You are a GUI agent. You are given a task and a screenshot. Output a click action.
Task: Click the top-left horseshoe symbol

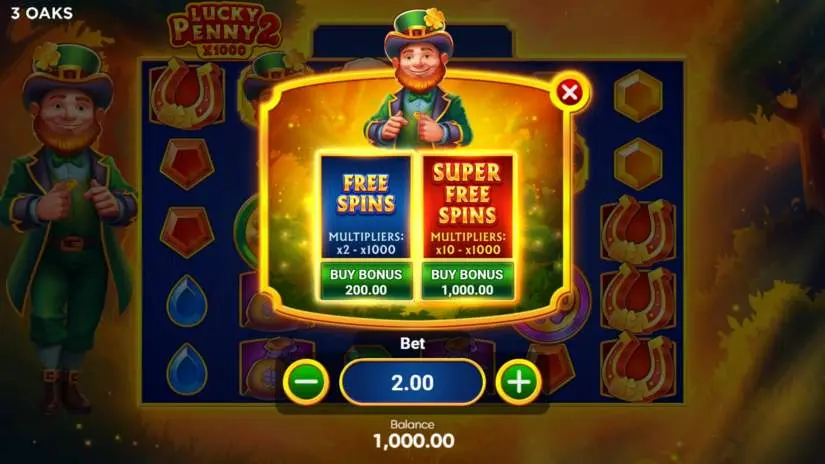tap(187, 94)
